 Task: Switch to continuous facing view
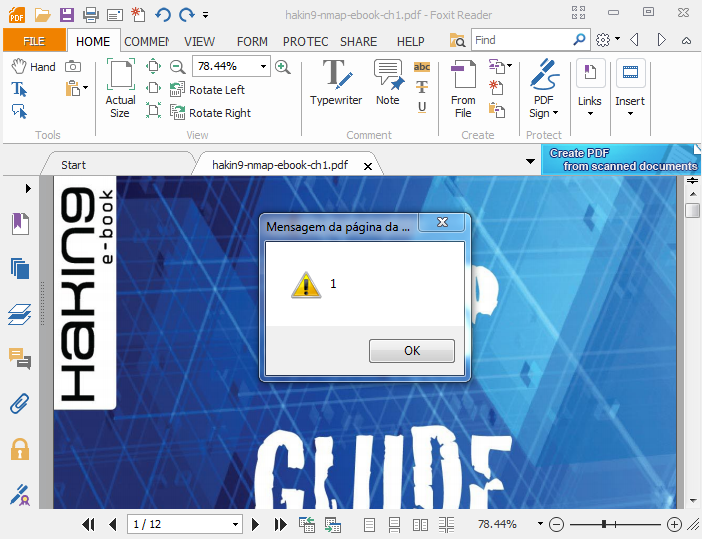(446, 524)
